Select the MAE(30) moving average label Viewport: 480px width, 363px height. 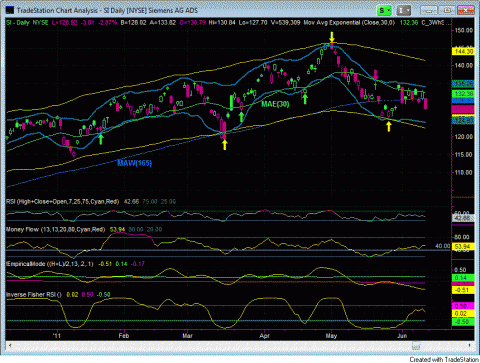(275, 104)
